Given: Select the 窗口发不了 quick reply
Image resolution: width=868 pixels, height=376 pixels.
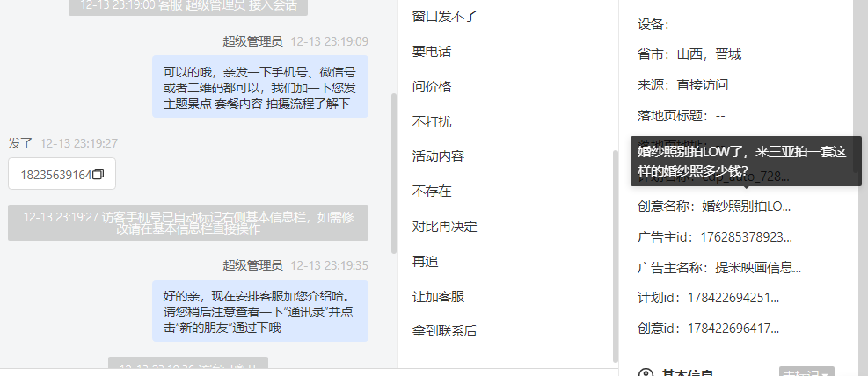Looking at the screenshot, I should click(x=444, y=17).
